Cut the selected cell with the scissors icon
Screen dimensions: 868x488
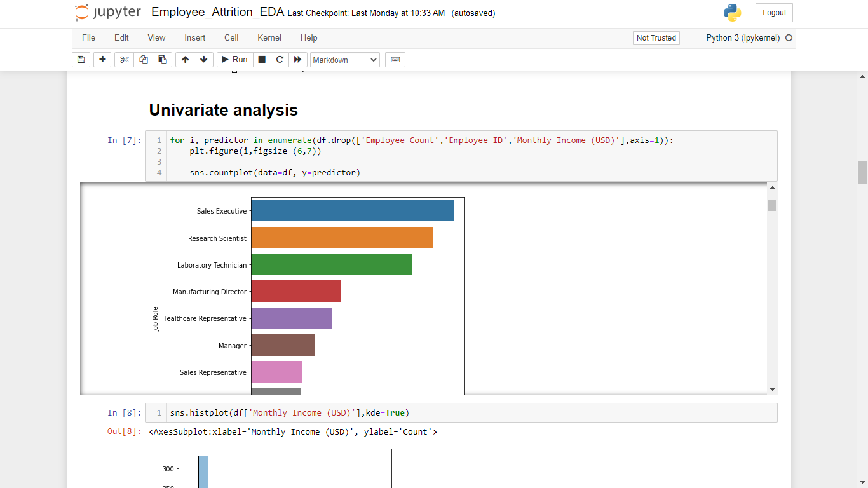(124, 59)
